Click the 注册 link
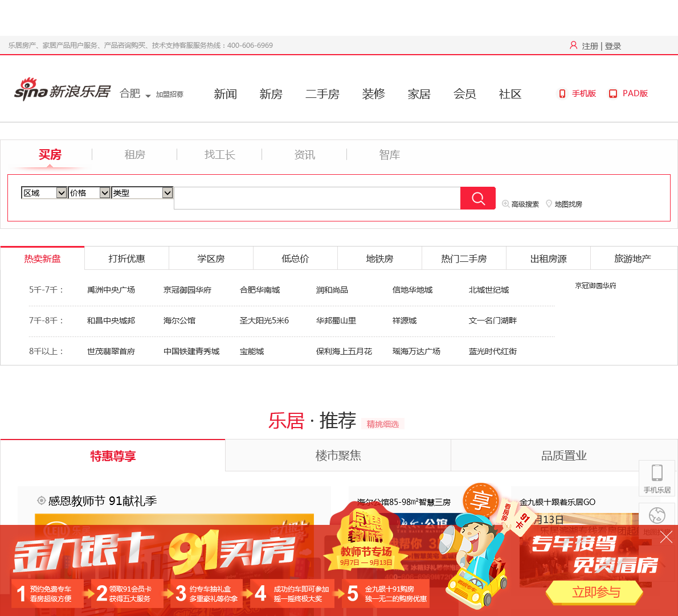678x616 pixels. pos(590,46)
